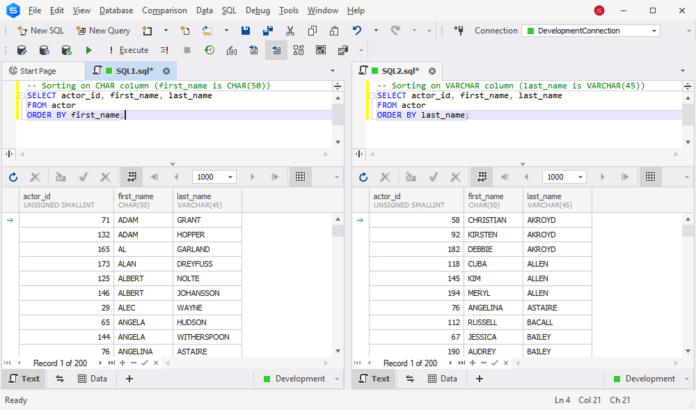Open the File menu
Viewport: 696px width, 410px height.
(x=34, y=10)
